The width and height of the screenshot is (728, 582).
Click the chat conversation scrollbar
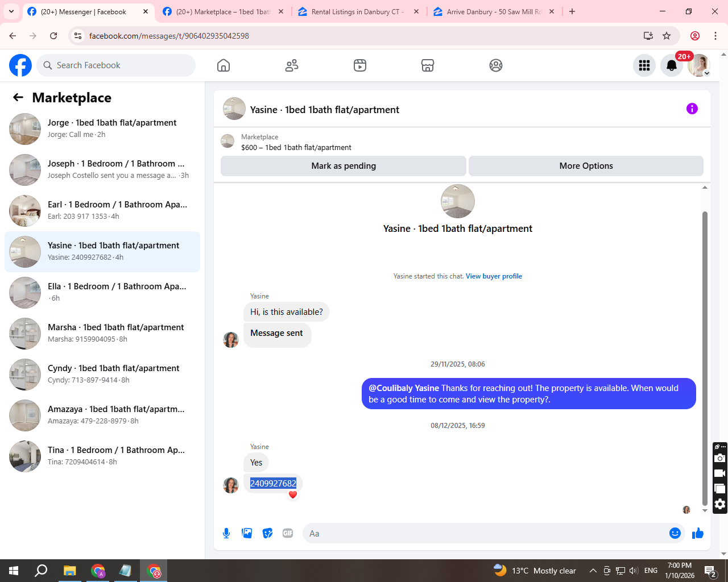705,358
